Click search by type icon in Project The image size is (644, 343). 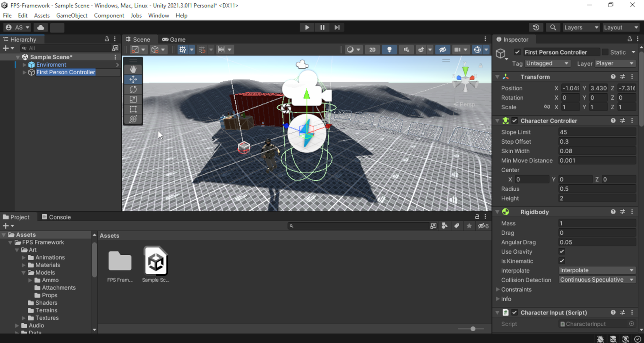[444, 226]
